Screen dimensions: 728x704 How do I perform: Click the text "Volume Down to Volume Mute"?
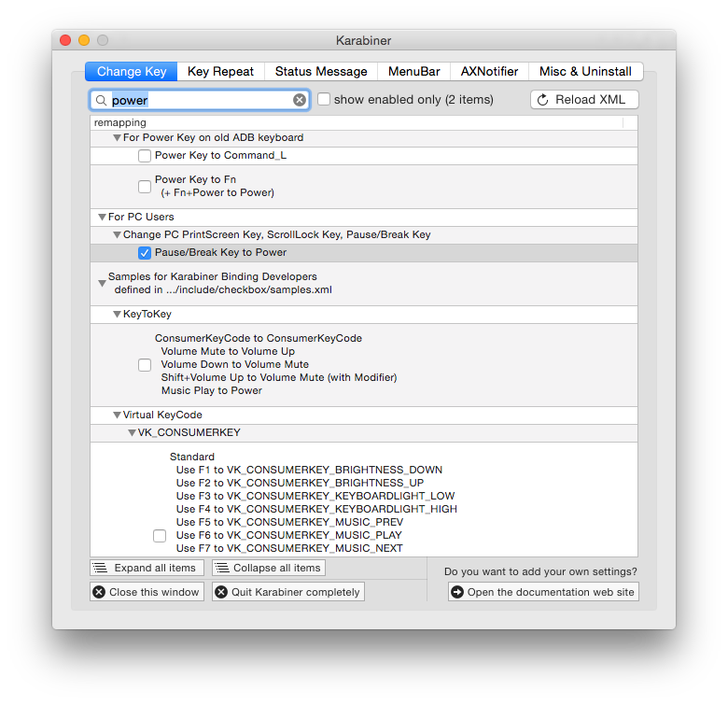click(x=235, y=364)
